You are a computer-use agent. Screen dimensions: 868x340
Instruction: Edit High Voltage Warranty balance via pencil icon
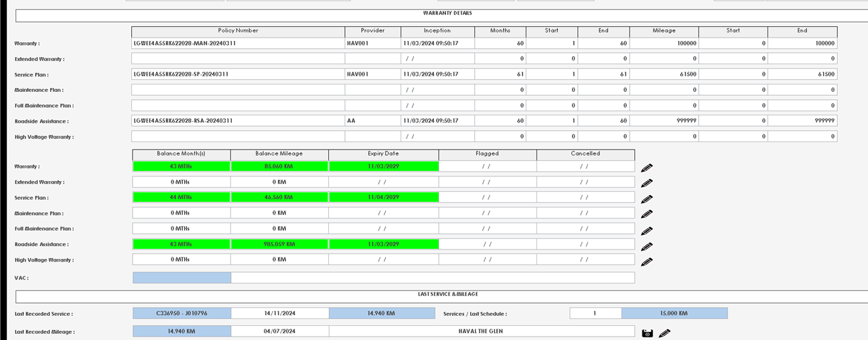[x=646, y=262]
